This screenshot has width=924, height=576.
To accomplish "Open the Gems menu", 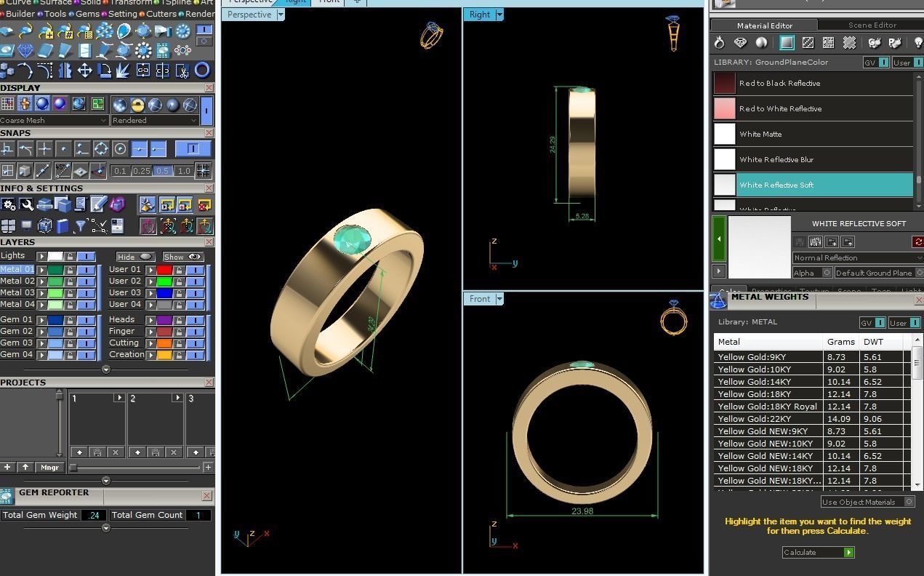I will coord(87,14).
